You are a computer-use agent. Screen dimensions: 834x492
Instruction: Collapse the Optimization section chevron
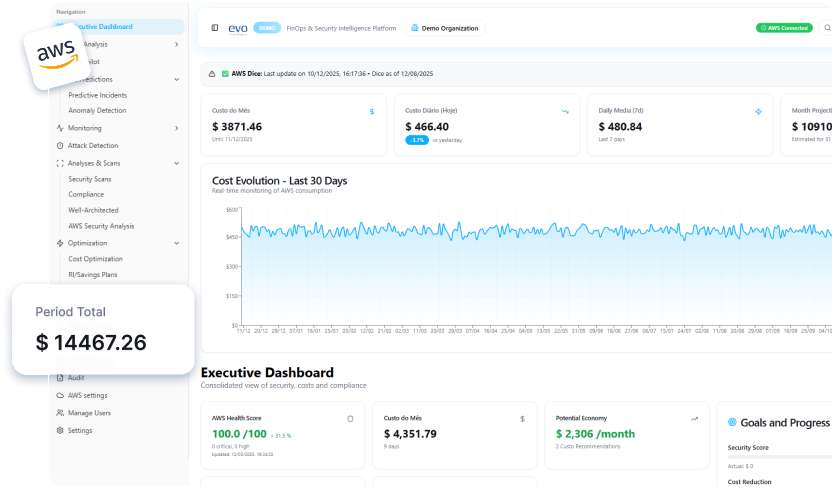(x=176, y=243)
